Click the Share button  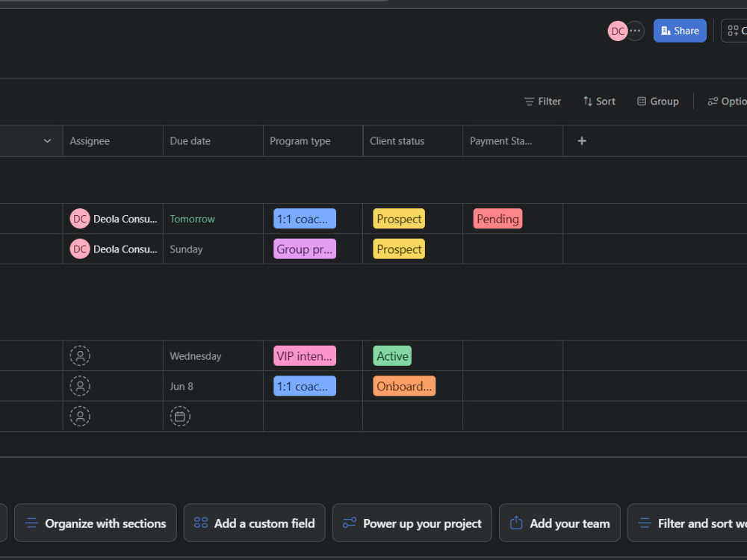pos(680,31)
